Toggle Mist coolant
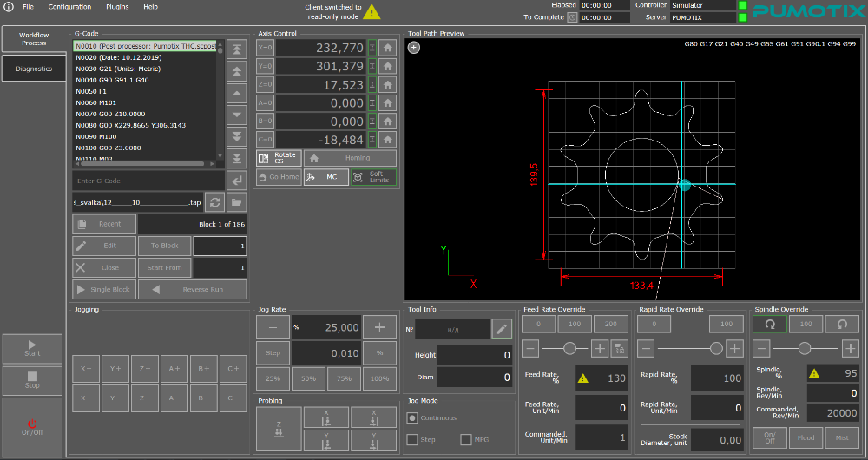 point(842,437)
